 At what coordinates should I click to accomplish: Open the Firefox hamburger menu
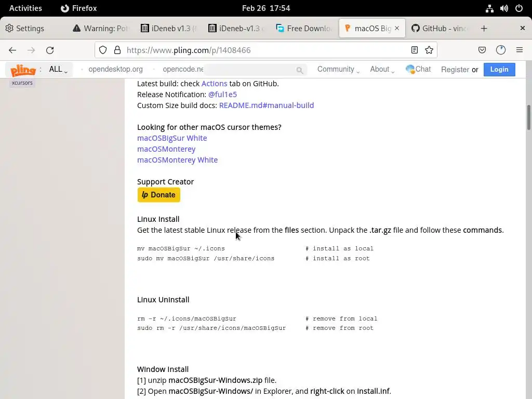click(520, 50)
